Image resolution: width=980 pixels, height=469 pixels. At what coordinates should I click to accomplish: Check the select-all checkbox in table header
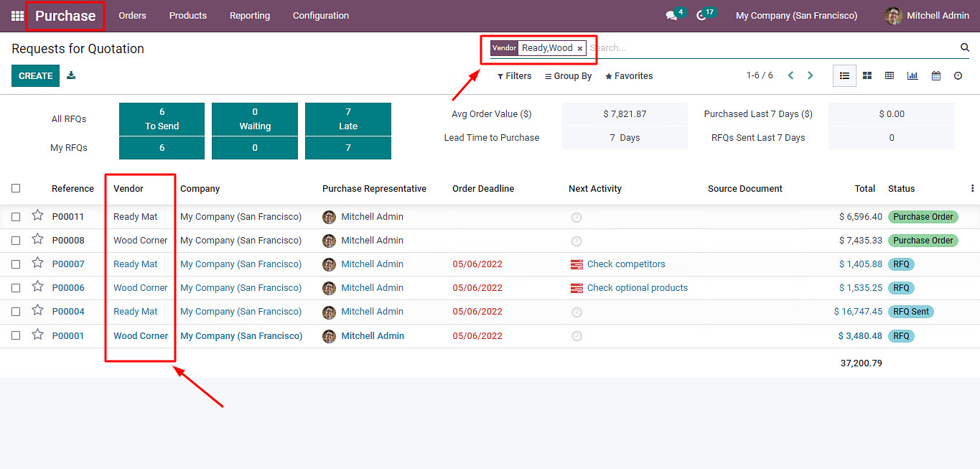[x=16, y=188]
